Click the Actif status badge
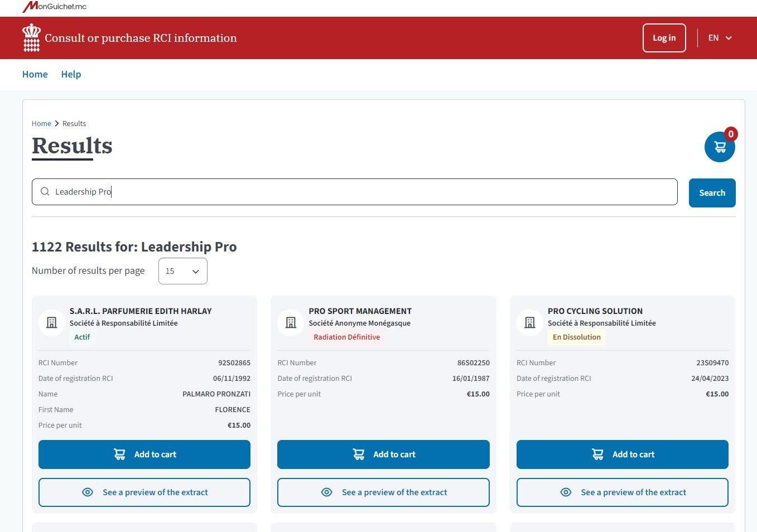Image resolution: width=757 pixels, height=532 pixels. tap(82, 337)
